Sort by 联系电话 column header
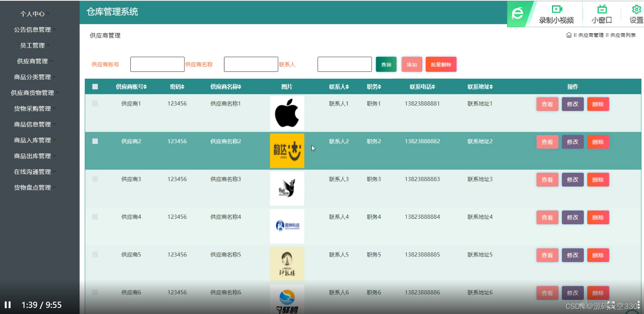The width and height of the screenshot is (644, 314). [422, 87]
